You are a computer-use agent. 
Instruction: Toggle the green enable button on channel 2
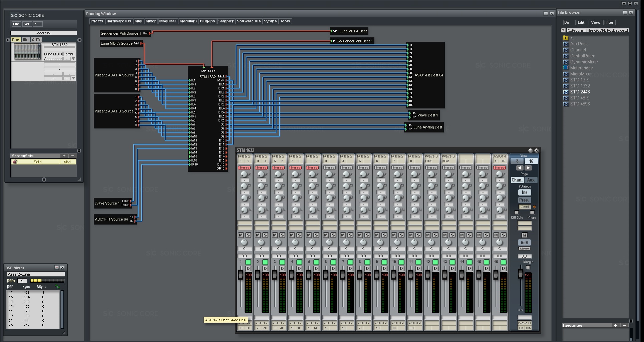265,262
